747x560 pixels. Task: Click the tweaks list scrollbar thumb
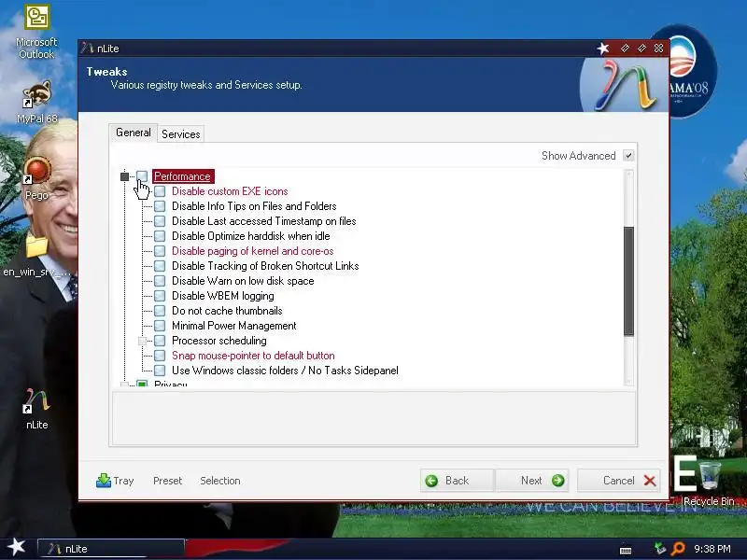tap(628, 282)
